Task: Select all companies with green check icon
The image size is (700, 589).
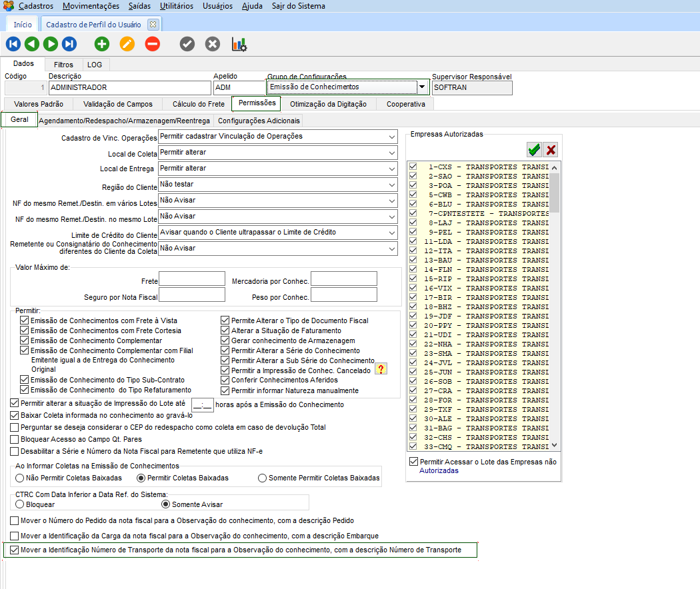Action: pos(533,149)
